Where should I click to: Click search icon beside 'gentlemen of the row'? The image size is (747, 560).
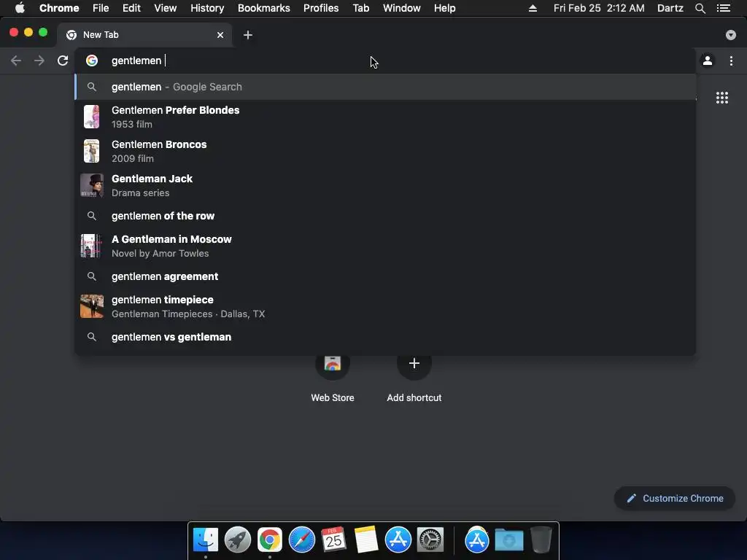click(x=91, y=216)
